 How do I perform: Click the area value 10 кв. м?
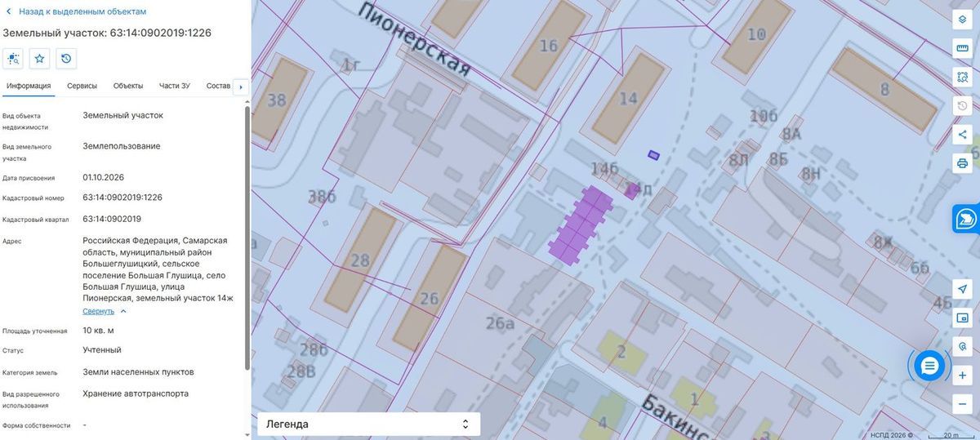click(x=98, y=331)
